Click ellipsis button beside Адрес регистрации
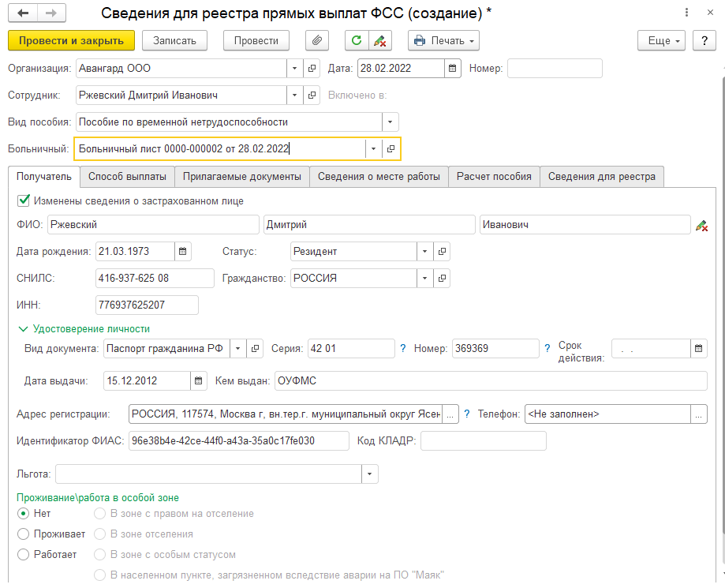 (450, 414)
